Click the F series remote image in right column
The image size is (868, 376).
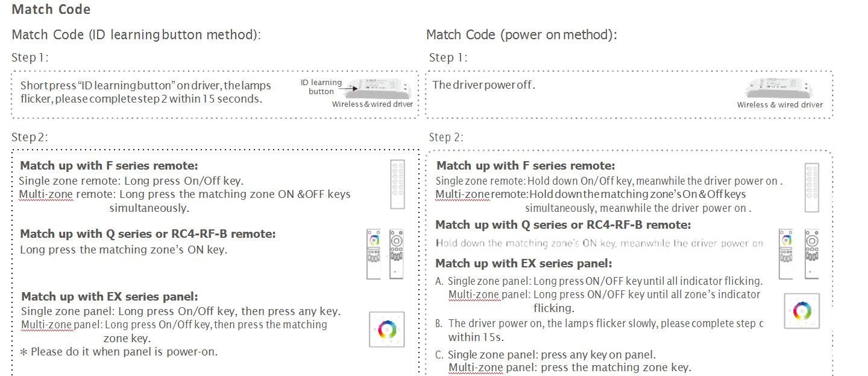811,188
